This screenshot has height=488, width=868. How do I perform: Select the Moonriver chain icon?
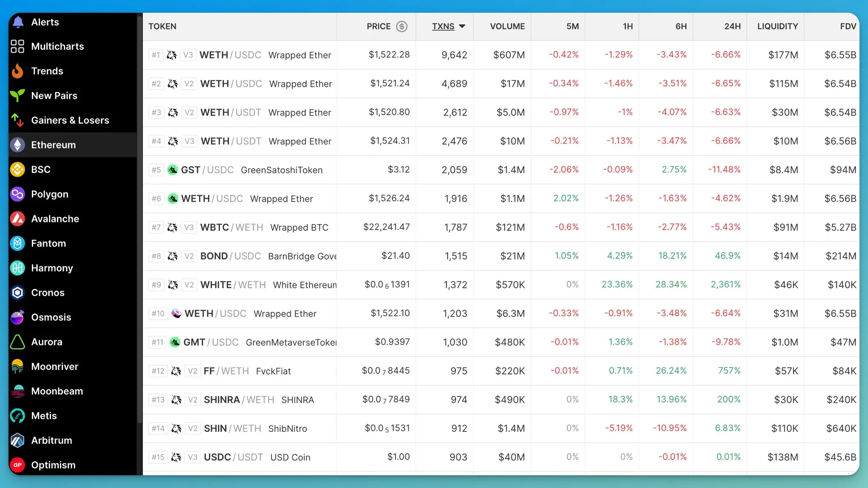tap(17, 367)
